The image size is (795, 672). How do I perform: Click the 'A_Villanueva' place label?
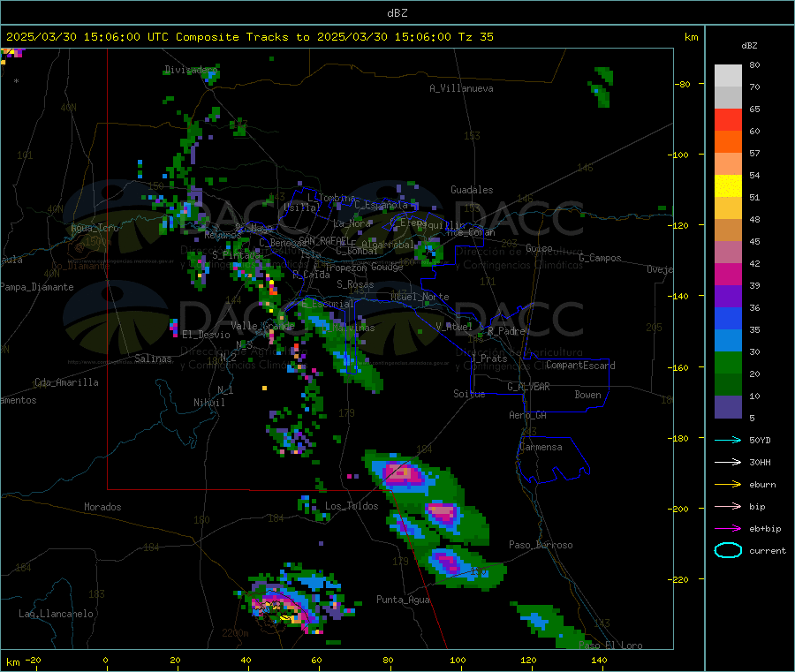(461, 88)
